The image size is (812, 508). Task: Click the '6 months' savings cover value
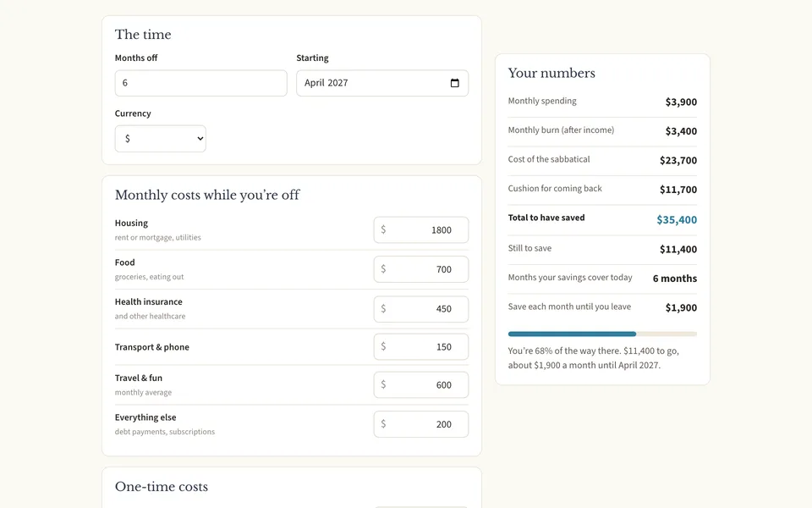[675, 279]
